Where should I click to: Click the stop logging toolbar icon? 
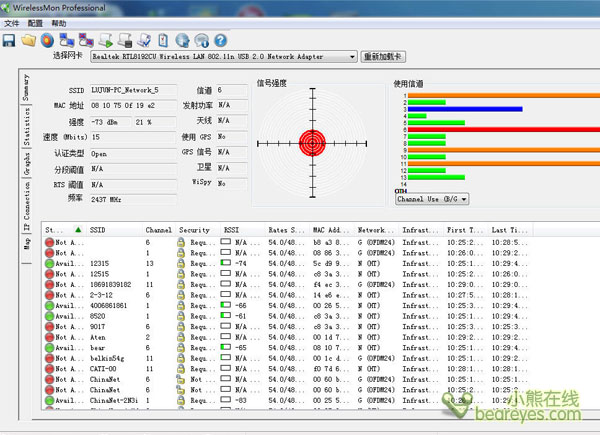click(125, 40)
